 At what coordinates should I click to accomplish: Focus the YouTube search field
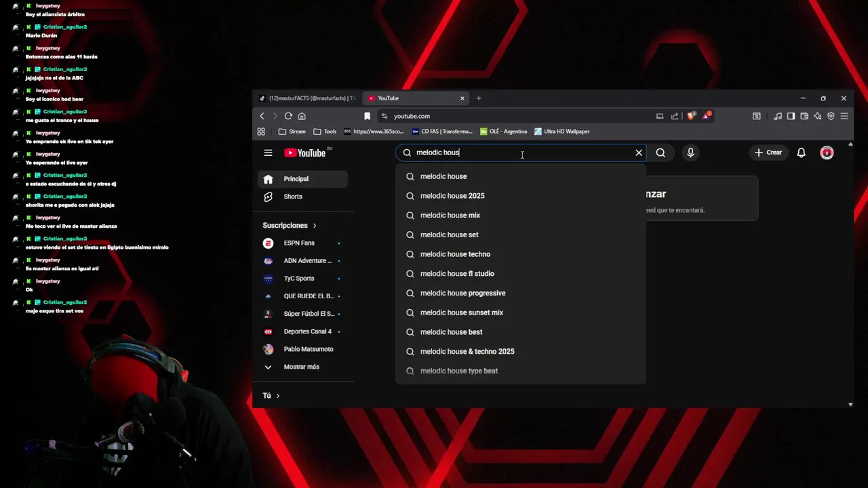pyautogui.click(x=520, y=152)
